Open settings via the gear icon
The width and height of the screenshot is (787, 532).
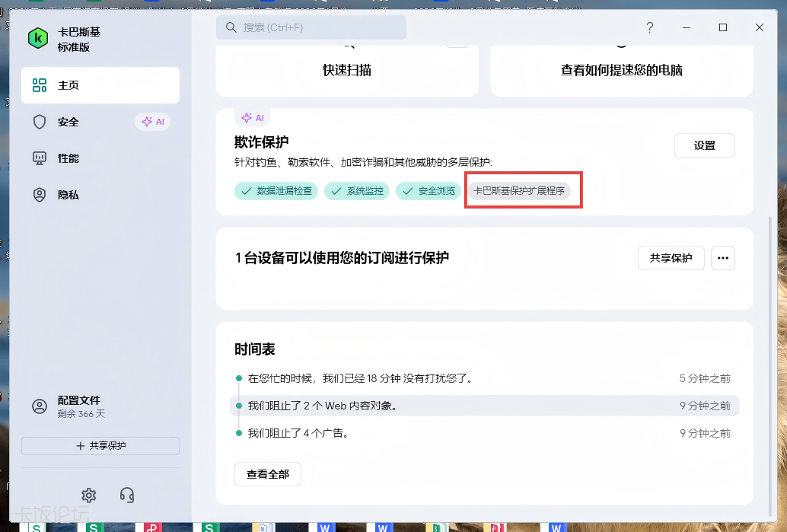tap(89, 495)
